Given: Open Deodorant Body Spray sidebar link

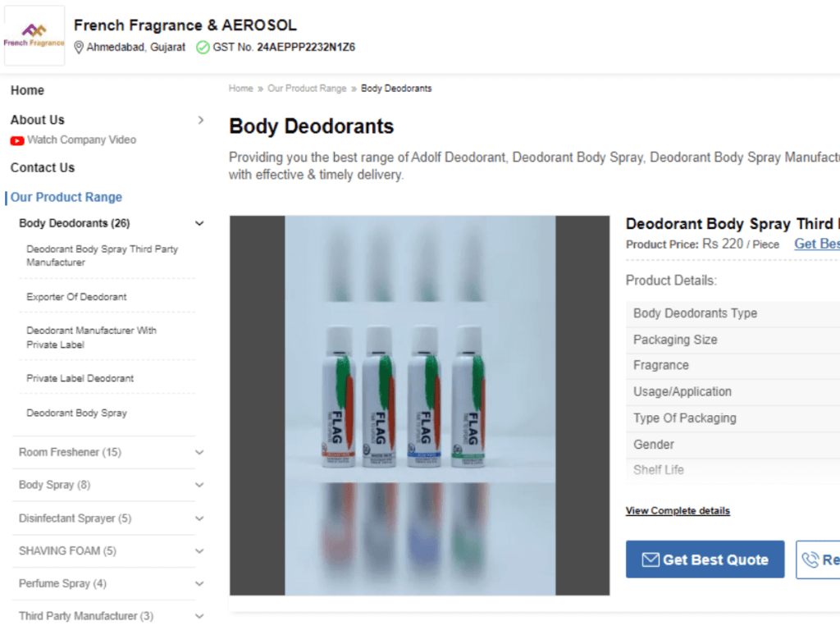Looking at the screenshot, I should click(76, 413).
